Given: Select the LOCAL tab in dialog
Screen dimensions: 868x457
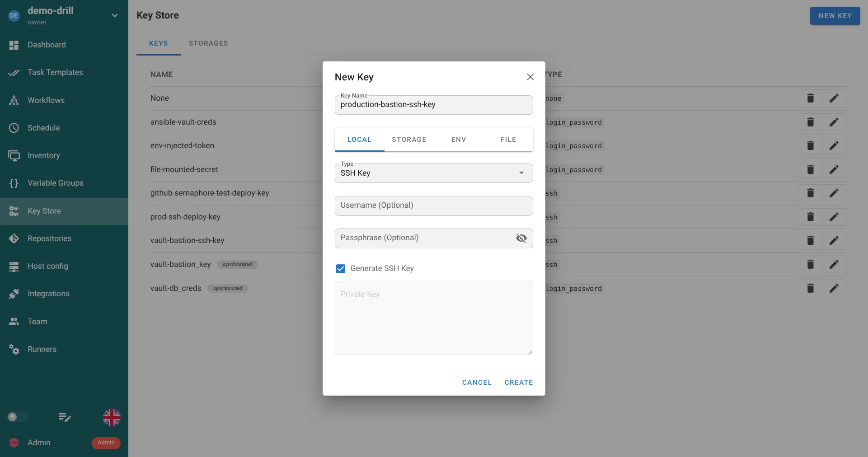Looking at the screenshot, I should tap(360, 140).
